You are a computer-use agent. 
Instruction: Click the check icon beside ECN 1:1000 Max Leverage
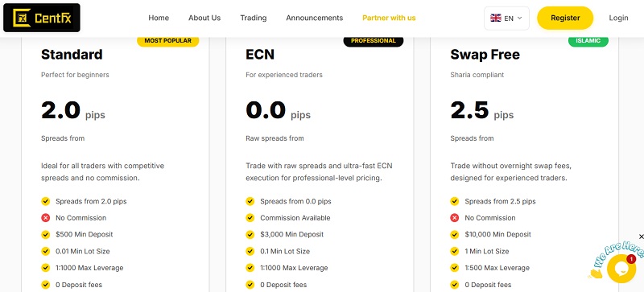tap(250, 268)
